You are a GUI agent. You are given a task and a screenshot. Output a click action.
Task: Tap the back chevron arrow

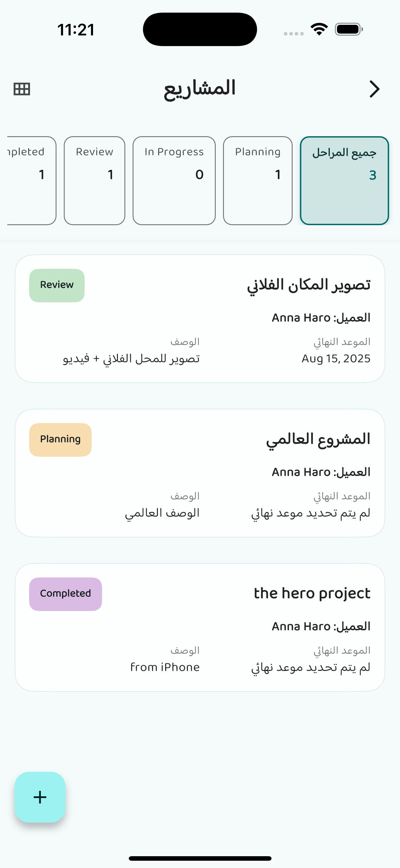coord(374,89)
